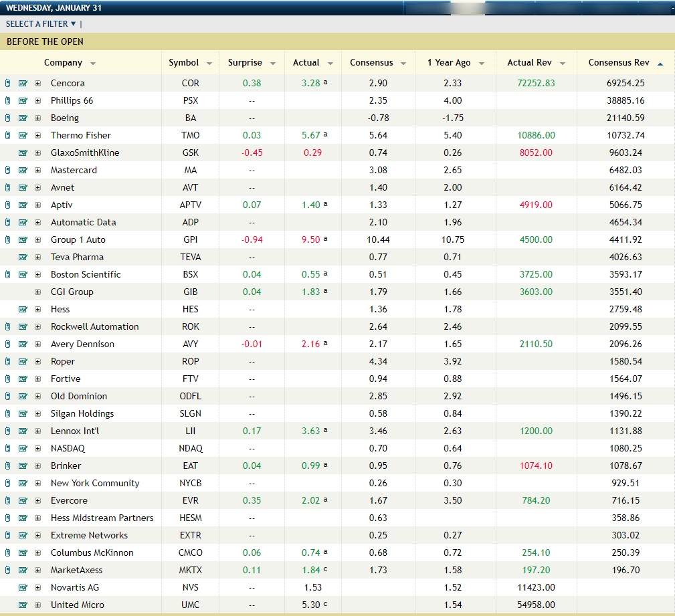Screen dimensions: 675x616
Task: Expand the Evercore row plus button
Action: 38,501
